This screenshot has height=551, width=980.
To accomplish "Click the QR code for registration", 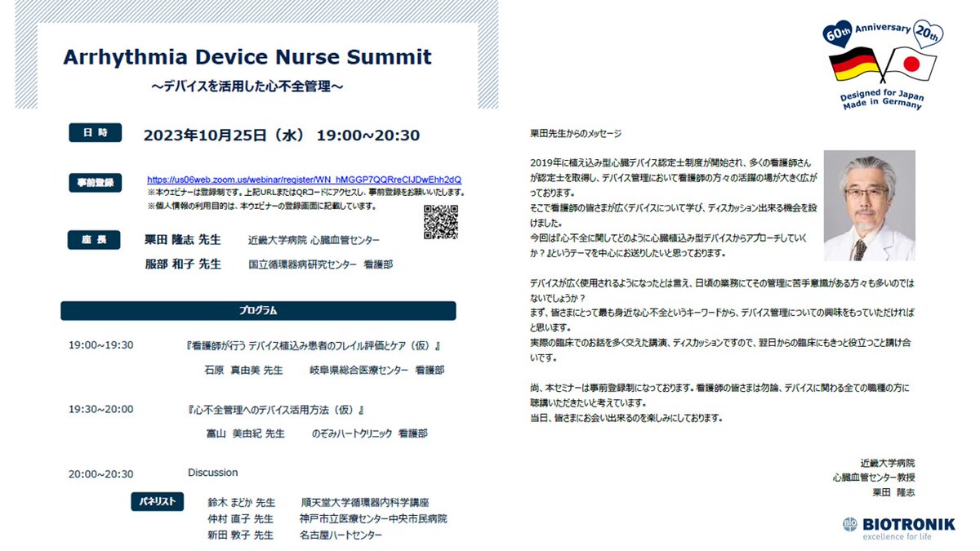I will point(440,222).
